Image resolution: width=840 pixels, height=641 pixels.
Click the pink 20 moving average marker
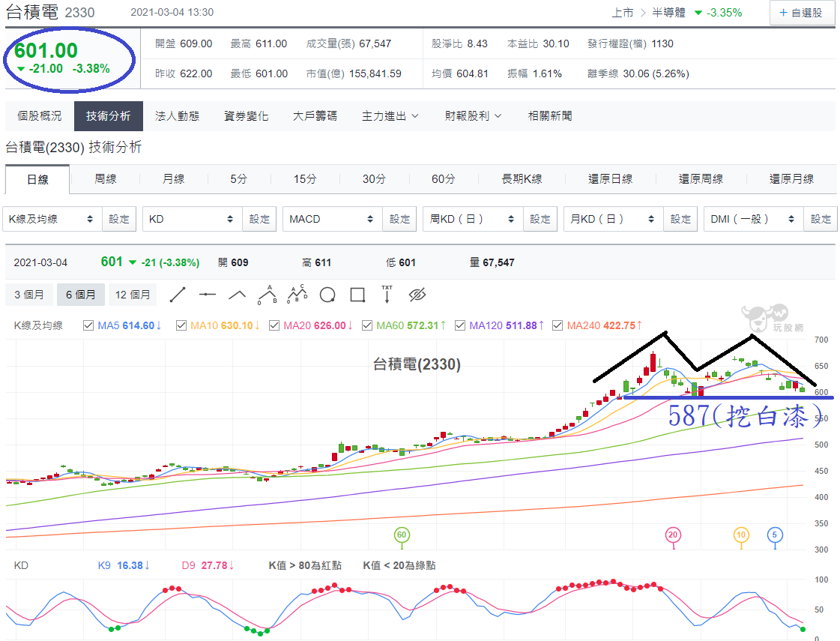[x=673, y=535]
